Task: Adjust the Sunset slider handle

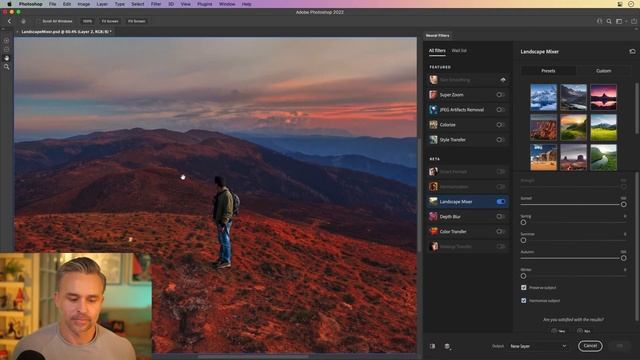Action: [x=623, y=204]
